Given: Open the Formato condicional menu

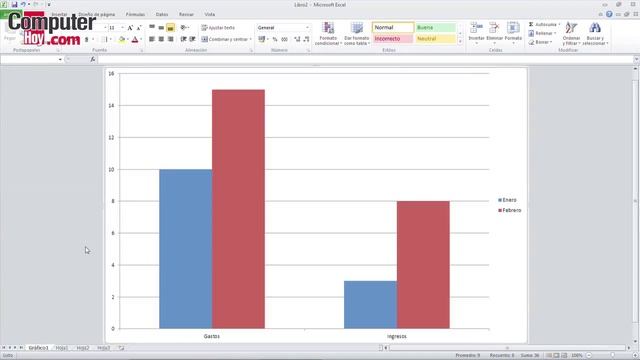Looking at the screenshot, I should coord(328,33).
